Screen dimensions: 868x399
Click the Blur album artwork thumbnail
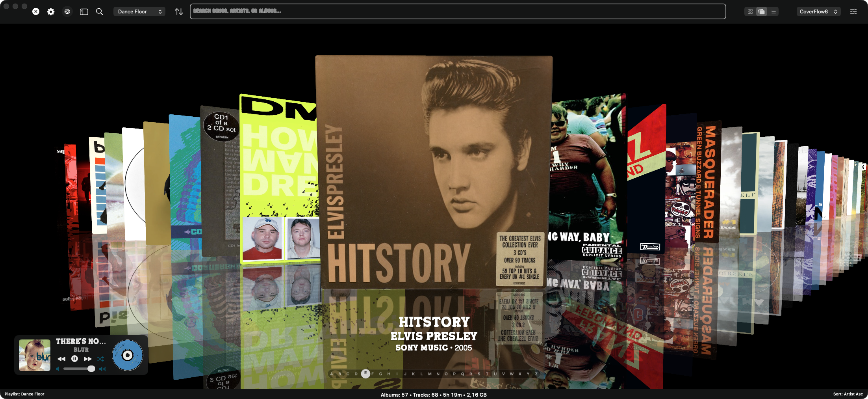[34, 355]
